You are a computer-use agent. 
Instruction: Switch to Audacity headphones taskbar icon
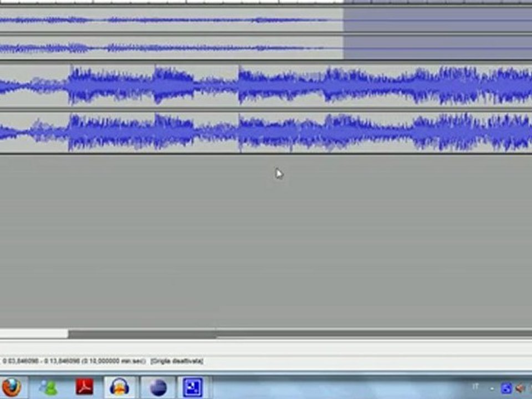pyautogui.click(x=120, y=387)
